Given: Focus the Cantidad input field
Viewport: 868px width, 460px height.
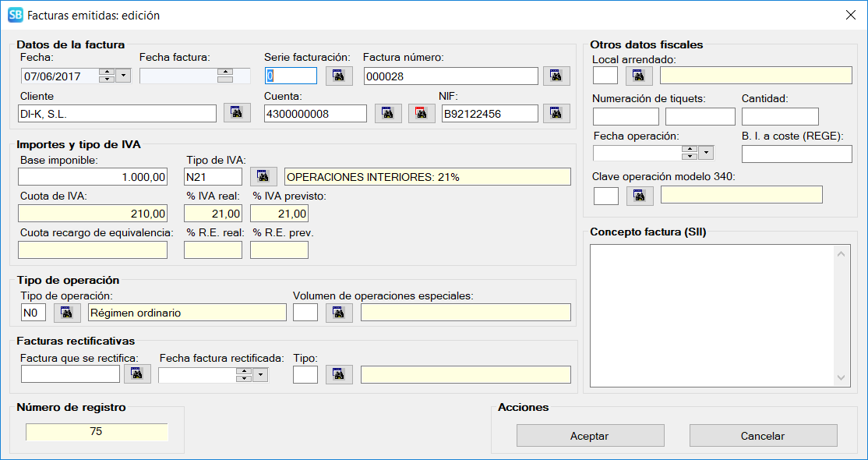Looking at the screenshot, I should point(779,117).
